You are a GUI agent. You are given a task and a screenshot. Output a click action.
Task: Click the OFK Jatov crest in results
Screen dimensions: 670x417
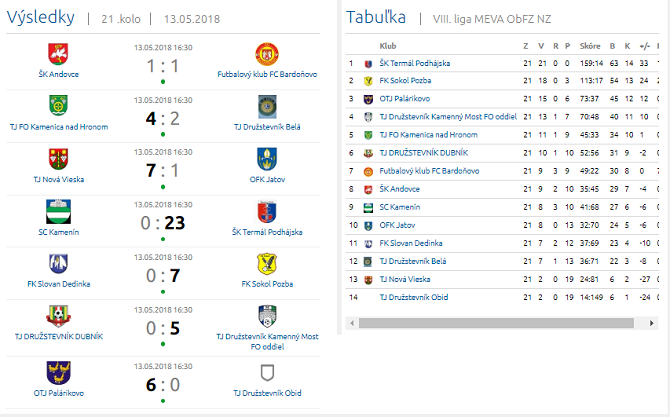(x=266, y=158)
